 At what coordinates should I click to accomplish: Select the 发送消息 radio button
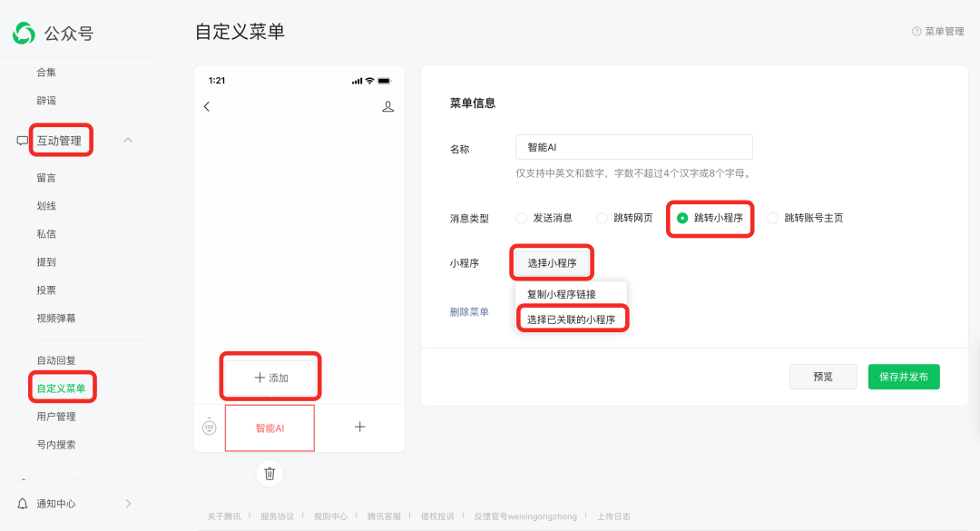pyautogui.click(x=521, y=218)
